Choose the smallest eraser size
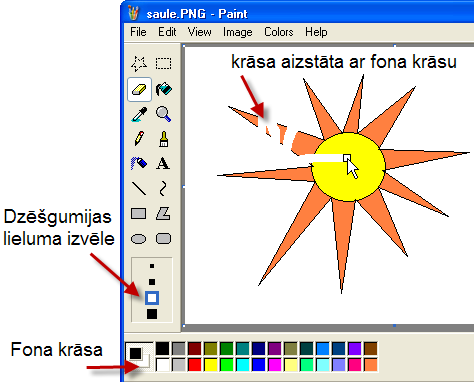The width and height of the screenshot is (475, 384). tap(152, 266)
